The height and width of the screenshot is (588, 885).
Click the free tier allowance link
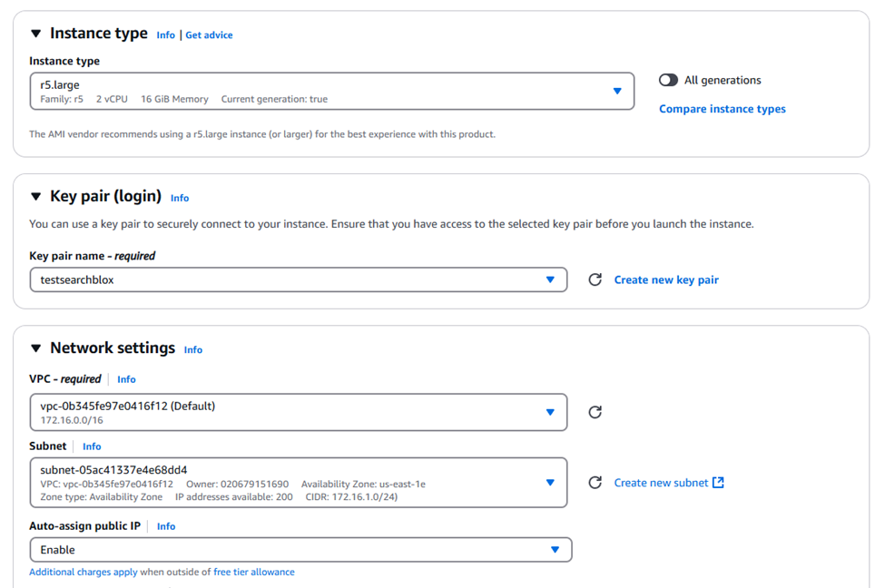coord(253,573)
